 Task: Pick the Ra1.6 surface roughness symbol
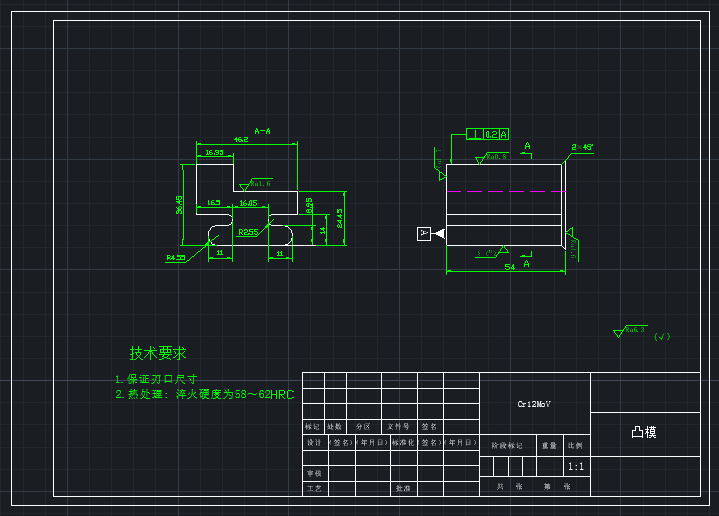point(256,184)
